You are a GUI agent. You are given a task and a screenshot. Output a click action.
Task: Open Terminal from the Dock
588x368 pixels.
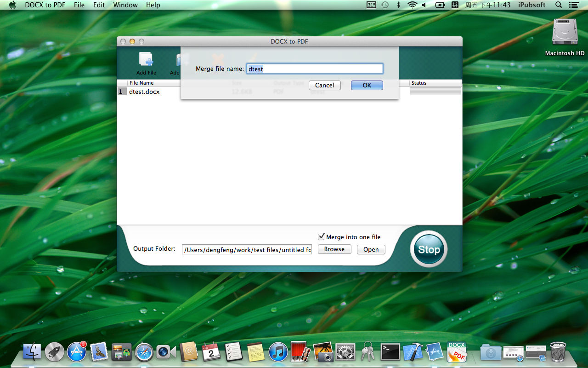pyautogui.click(x=390, y=352)
